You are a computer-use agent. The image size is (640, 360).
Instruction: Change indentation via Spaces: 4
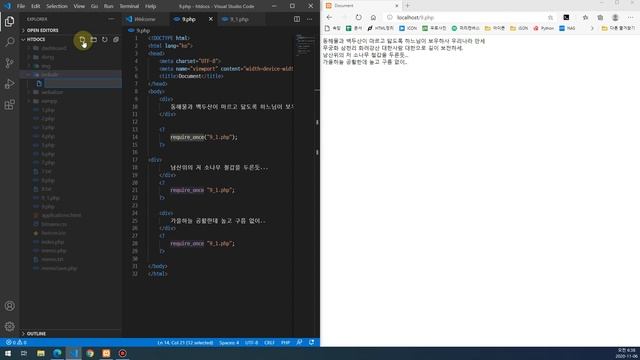click(229, 342)
